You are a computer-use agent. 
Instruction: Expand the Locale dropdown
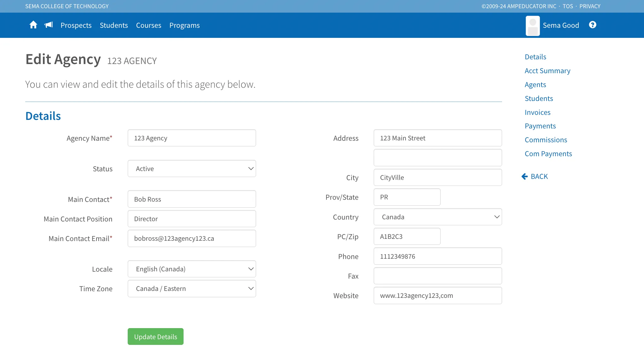point(192,269)
